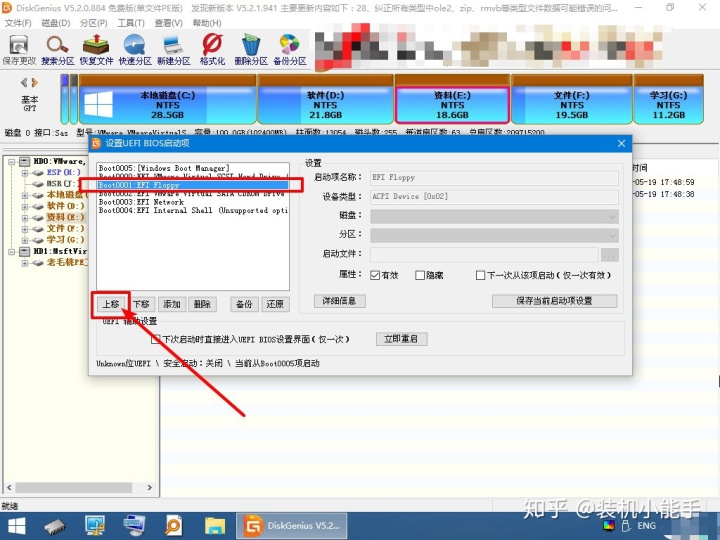The image size is (720, 540).
Task: Click the USB device tray icon
Action: (x=626, y=526)
